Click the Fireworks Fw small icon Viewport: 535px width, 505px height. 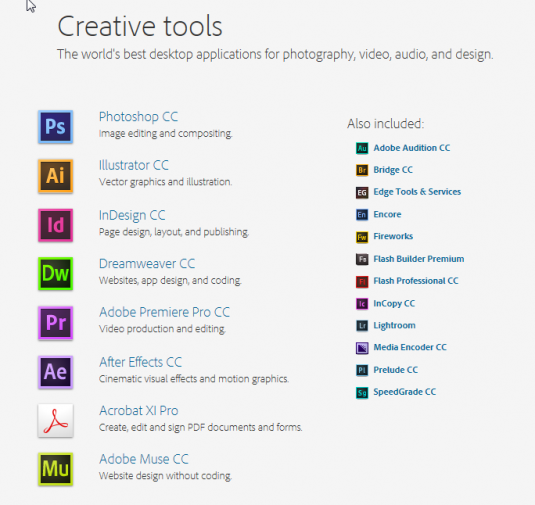click(362, 237)
